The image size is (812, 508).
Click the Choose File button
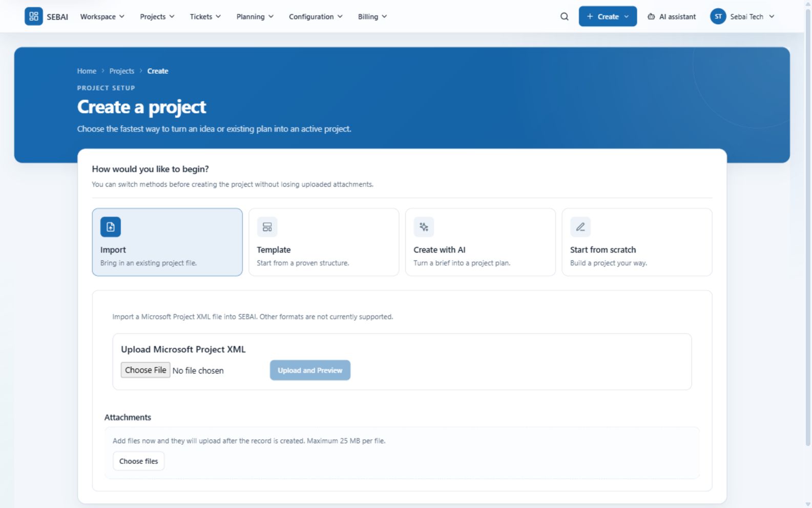(x=145, y=370)
